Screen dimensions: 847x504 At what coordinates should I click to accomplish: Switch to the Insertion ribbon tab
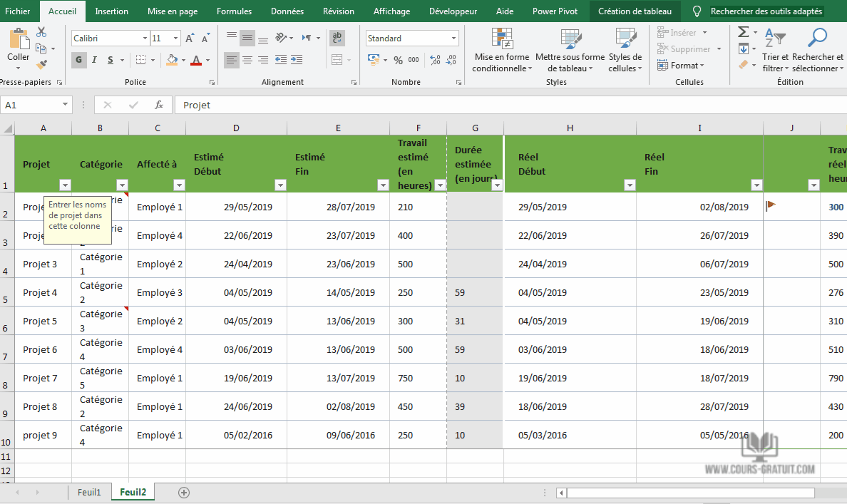[112, 11]
